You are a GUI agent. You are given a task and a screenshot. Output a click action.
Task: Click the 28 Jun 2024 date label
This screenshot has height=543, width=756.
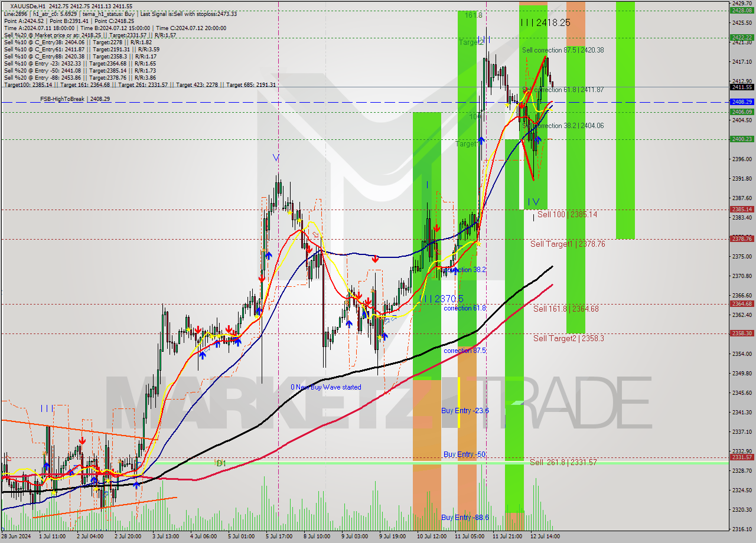point(15,537)
